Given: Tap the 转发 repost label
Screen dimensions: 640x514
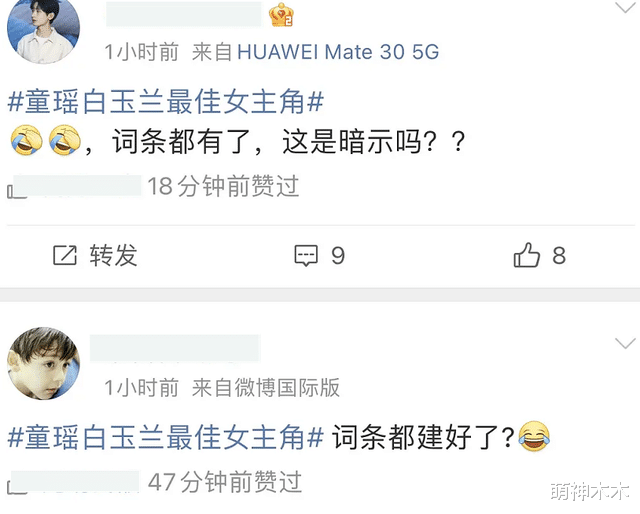Looking at the screenshot, I should (x=113, y=256).
